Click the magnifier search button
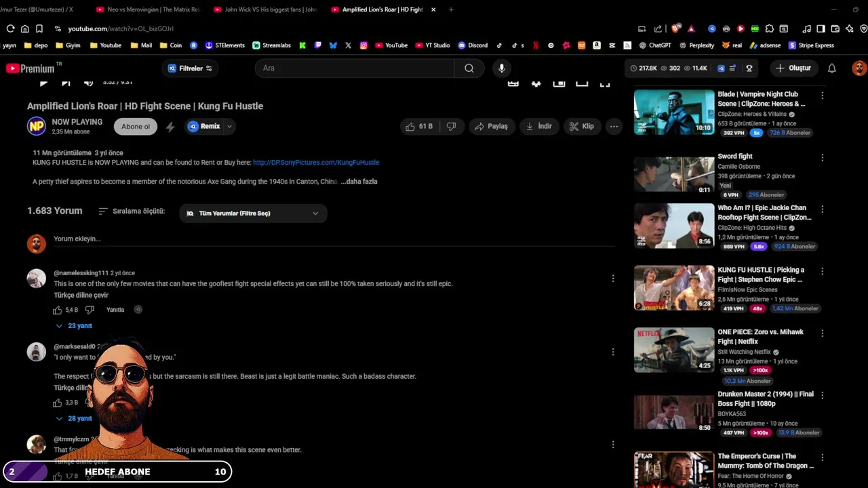This screenshot has height=488, width=868. [469, 68]
